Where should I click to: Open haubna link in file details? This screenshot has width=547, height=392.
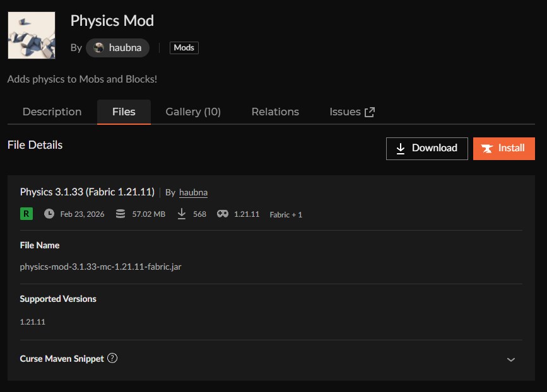coord(193,192)
